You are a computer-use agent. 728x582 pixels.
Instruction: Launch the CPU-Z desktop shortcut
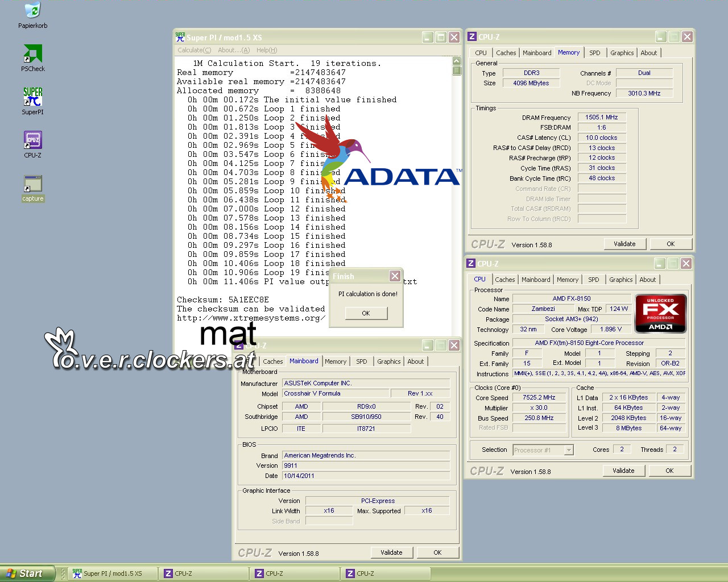tap(32, 145)
